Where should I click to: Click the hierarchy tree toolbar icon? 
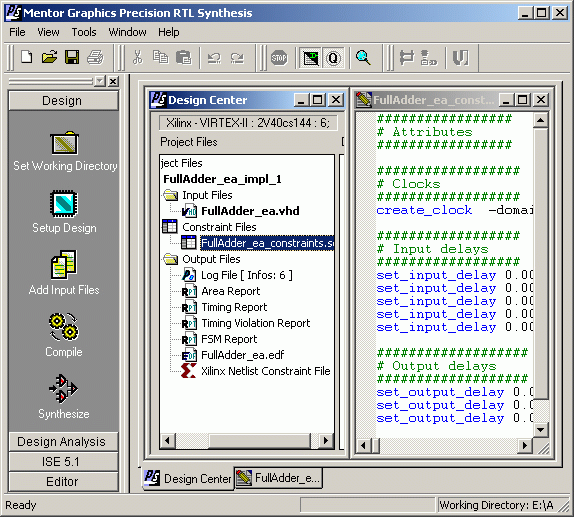pyautogui.click(x=428, y=57)
